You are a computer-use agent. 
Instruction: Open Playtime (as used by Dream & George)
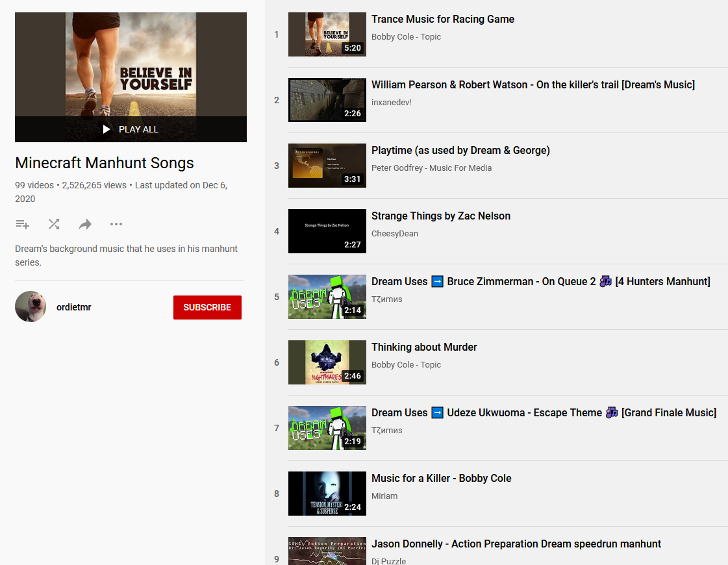point(460,151)
